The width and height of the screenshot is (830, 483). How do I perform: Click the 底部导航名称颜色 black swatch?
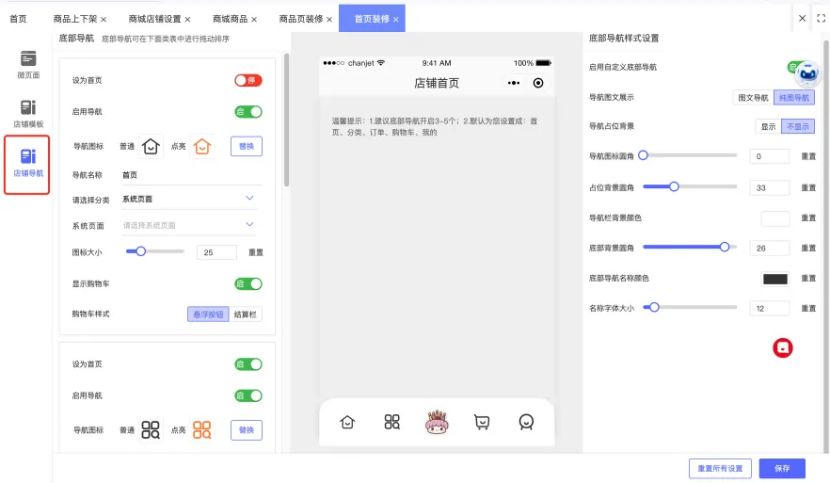[775, 279]
